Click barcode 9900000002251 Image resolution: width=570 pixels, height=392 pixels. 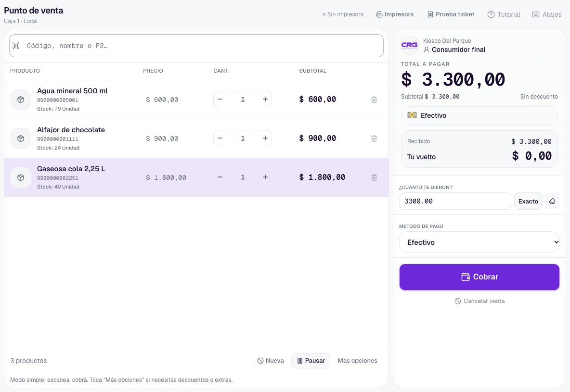(x=58, y=177)
